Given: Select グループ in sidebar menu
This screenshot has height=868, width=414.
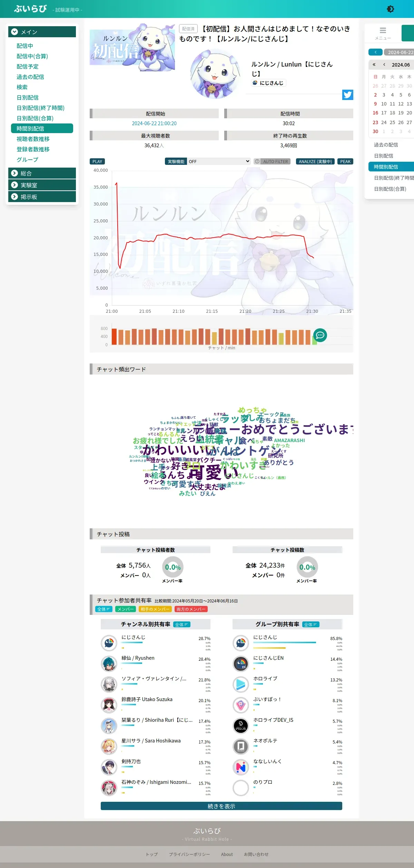Looking at the screenshot, I should coord(28,160).
